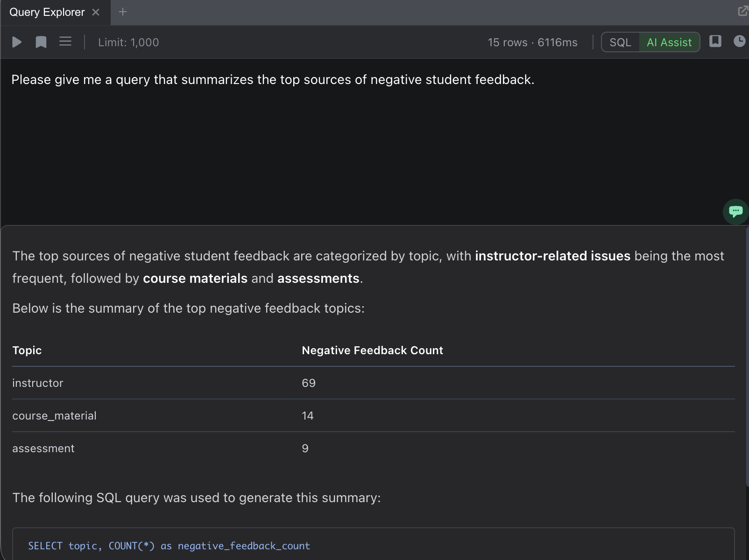Select the course_material table cell

pos(54,416)
